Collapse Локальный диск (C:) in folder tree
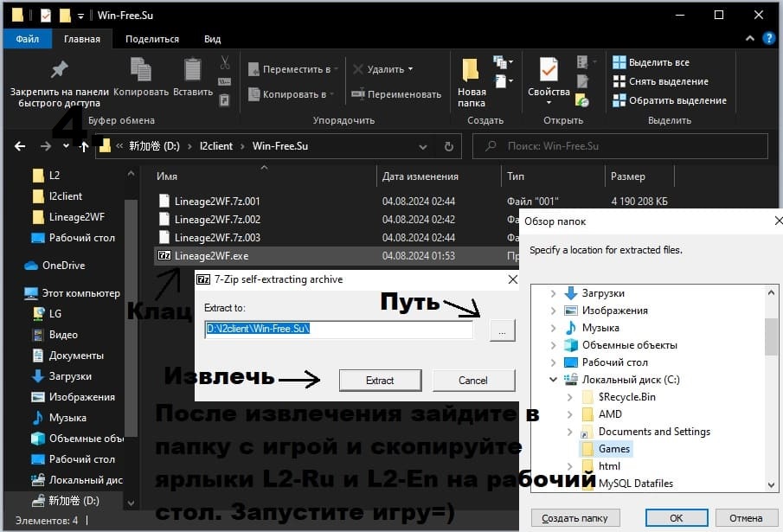Screen dimensions: 783x532 coord(554,380)
